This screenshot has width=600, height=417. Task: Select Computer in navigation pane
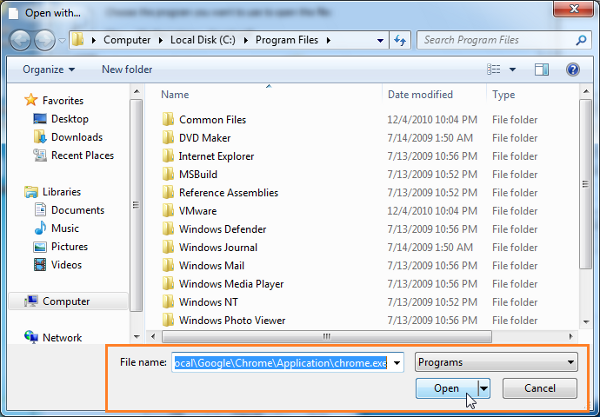pyautogui.click(x=66, y=301)
